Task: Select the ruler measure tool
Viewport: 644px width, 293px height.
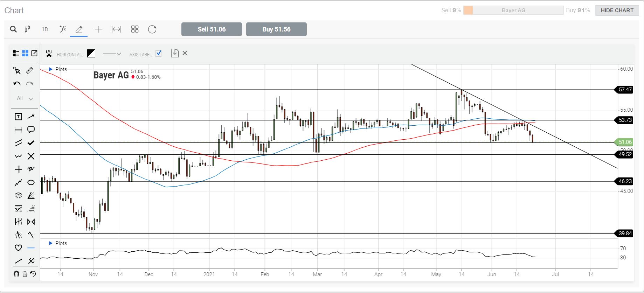Action: click(x=30, y=70)
